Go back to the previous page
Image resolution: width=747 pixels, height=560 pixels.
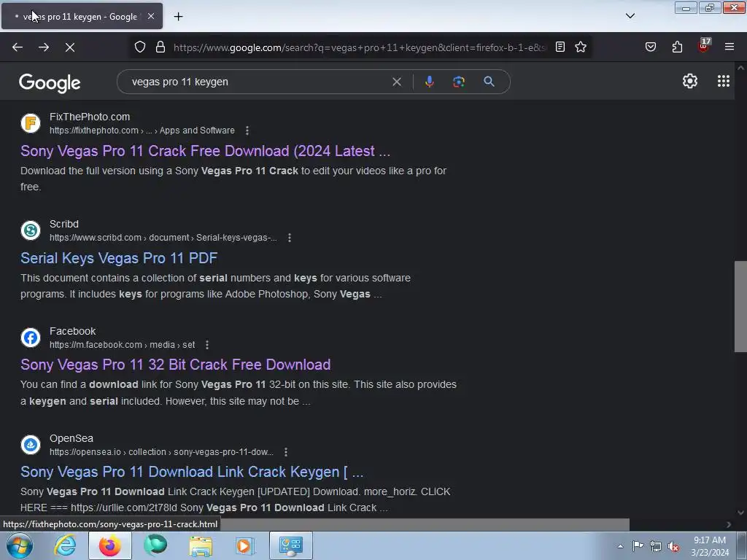[x=18, y=47]
